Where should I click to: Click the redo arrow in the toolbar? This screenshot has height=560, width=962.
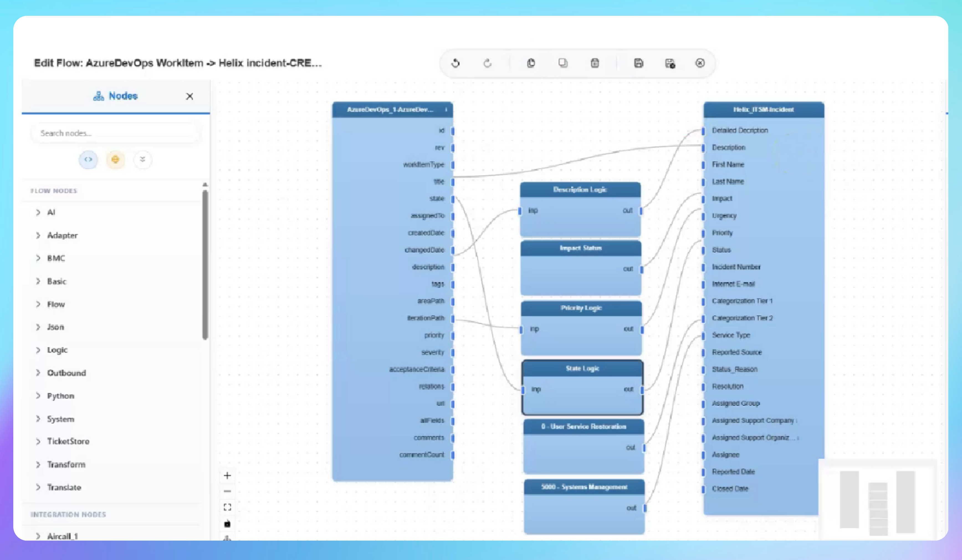[487, 63]
